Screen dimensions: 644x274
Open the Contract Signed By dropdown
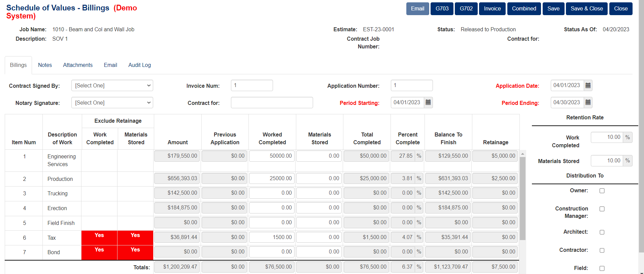coord(112,85)
